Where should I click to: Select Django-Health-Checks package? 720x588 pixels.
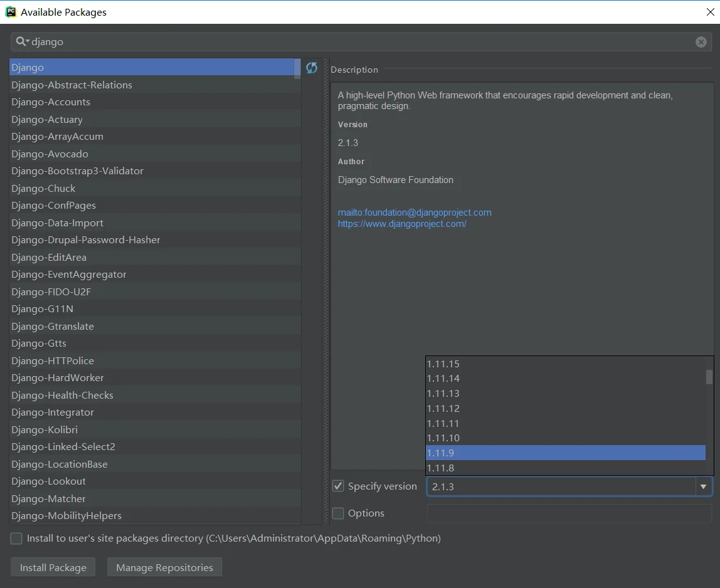coord(155,395)
